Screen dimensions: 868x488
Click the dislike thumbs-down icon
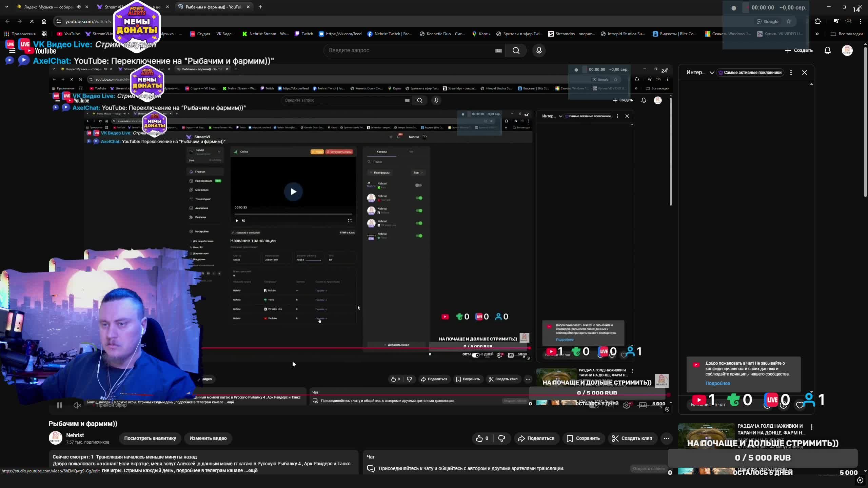(x=501, y=438)
